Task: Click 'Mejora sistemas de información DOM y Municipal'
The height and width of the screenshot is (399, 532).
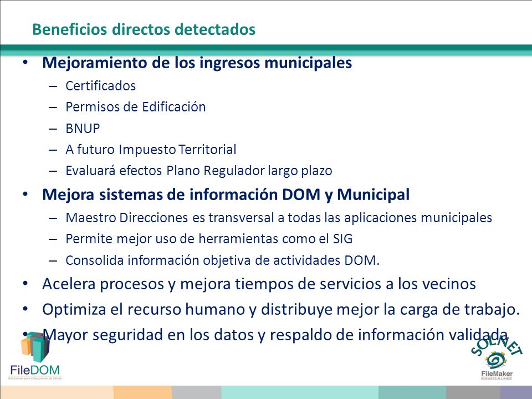Action: point(226,195)
